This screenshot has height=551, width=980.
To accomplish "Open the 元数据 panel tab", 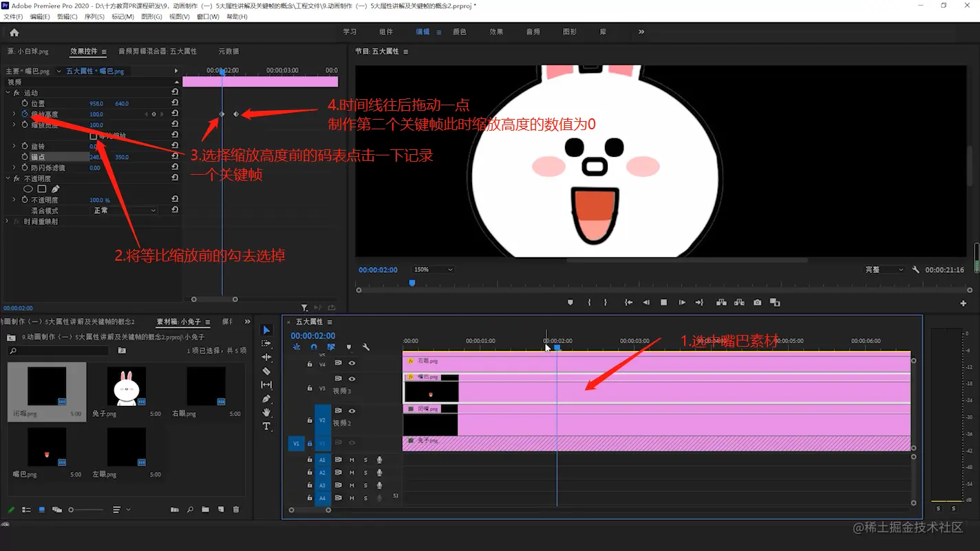I will tap(228, 51).
